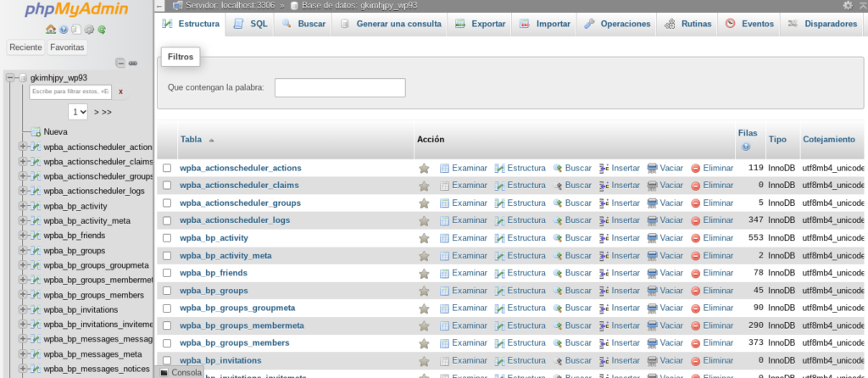Expand wpba_bp_activity_meta tree node
The height and width of the screenshot is (378, 868).
(x=23, y=220)
